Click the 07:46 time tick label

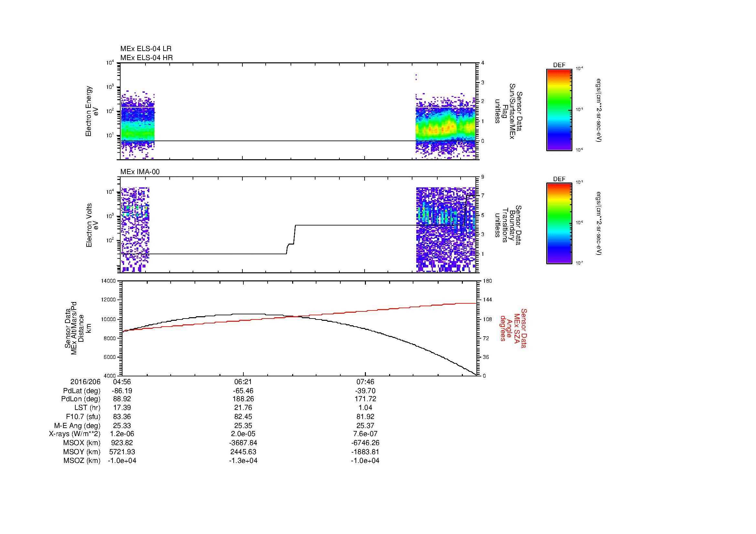click(x=365, y=382)
